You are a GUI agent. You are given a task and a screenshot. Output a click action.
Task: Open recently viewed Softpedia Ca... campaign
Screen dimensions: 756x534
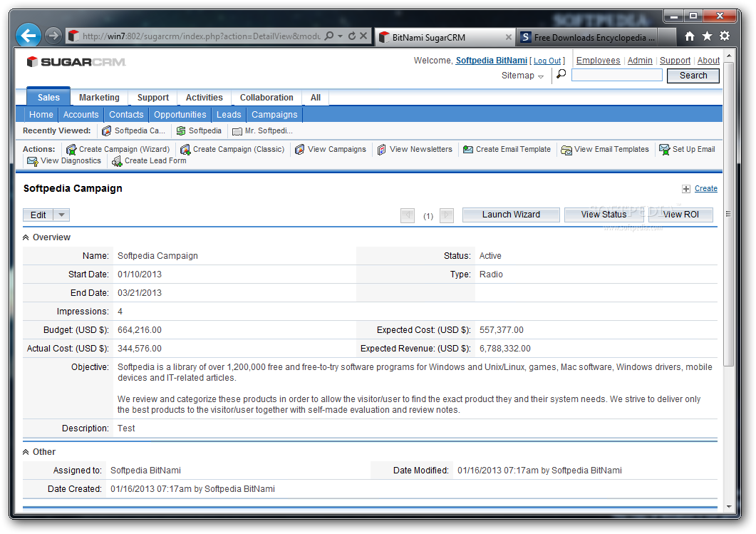[133, 130]
